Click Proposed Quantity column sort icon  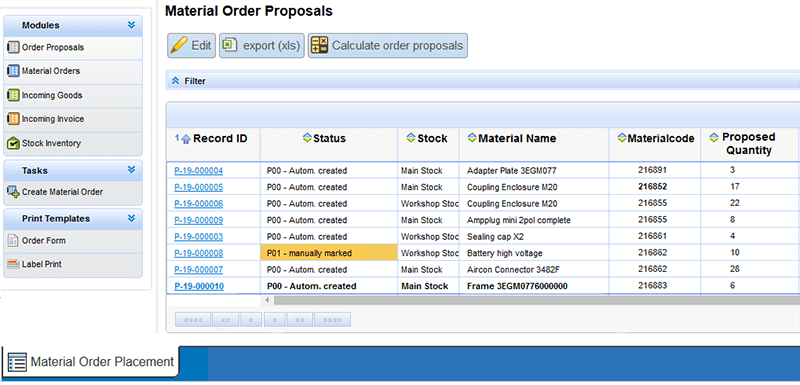714,137
